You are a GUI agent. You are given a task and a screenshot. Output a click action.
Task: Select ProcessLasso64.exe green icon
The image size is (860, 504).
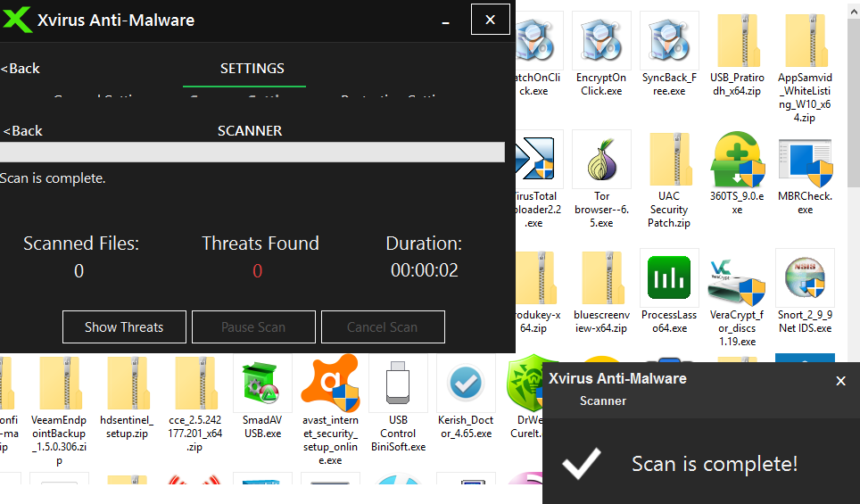[669, 278]
